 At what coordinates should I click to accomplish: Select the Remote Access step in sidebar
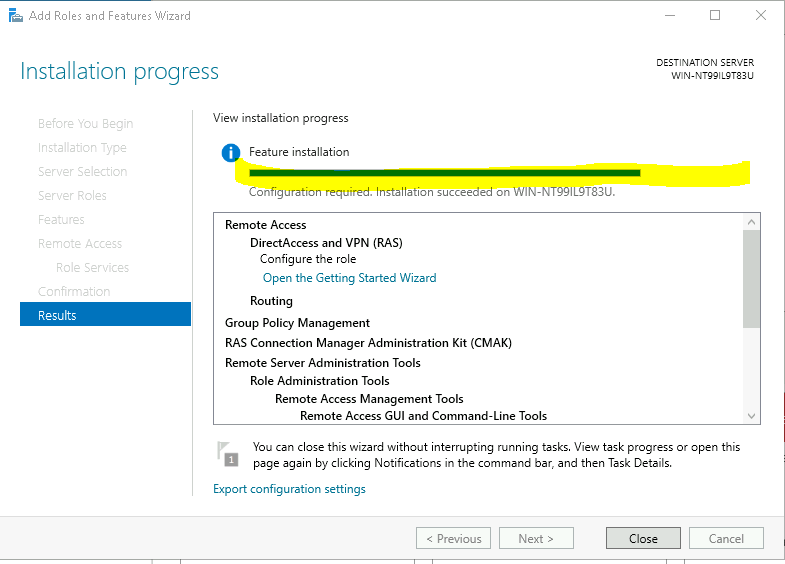[x=80, y=244]
